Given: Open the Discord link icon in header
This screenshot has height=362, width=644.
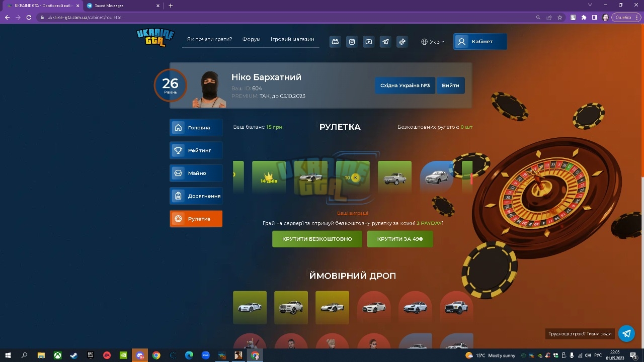Looking at the screenshot, I should pos(335,42).
